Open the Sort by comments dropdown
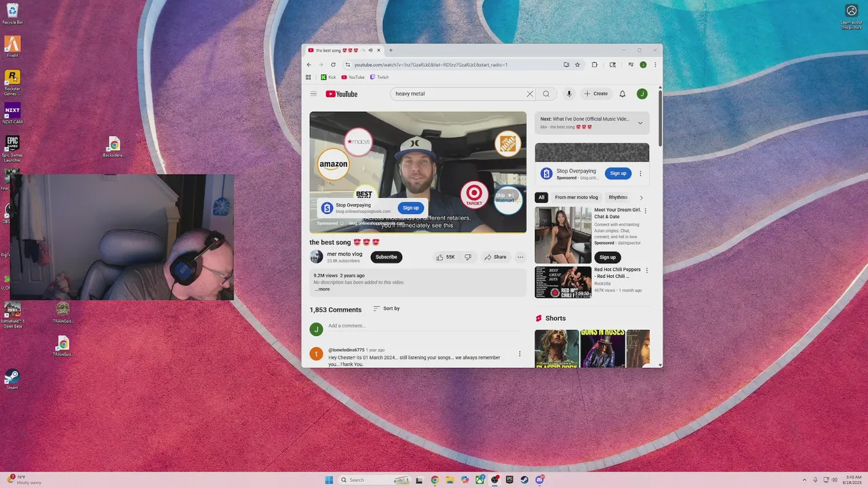This screenshot has height=488, width=868. pos(387,308)
